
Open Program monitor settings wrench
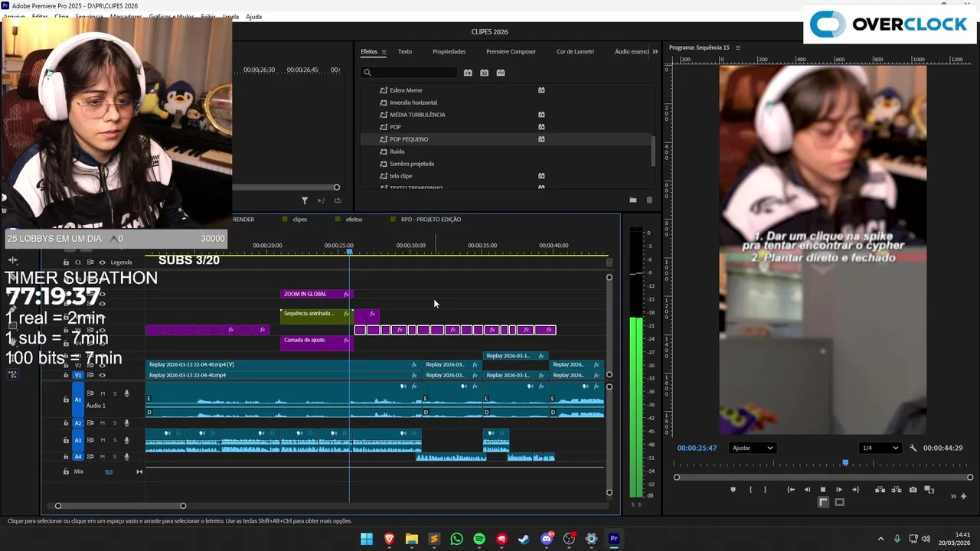coord(913,448)
